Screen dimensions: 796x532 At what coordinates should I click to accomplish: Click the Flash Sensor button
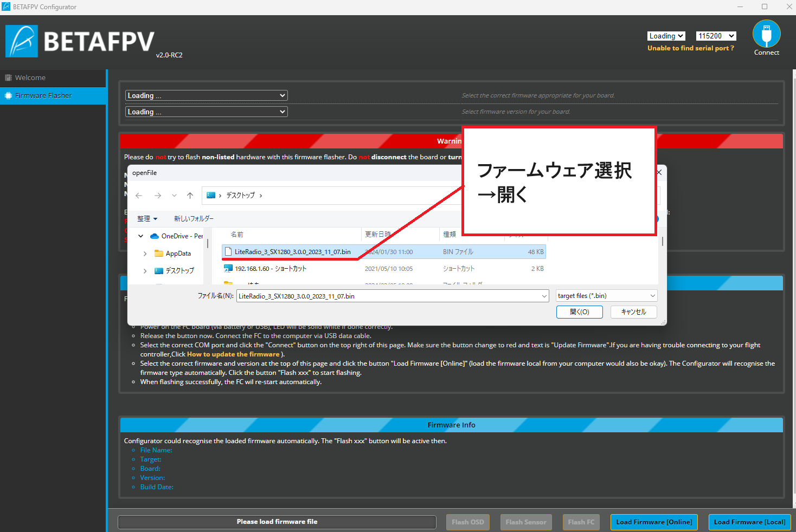[x=526, y=522]
